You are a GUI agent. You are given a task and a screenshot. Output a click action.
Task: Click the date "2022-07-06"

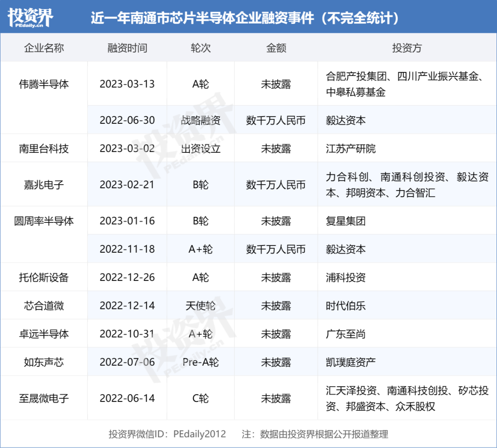(127, 362)
